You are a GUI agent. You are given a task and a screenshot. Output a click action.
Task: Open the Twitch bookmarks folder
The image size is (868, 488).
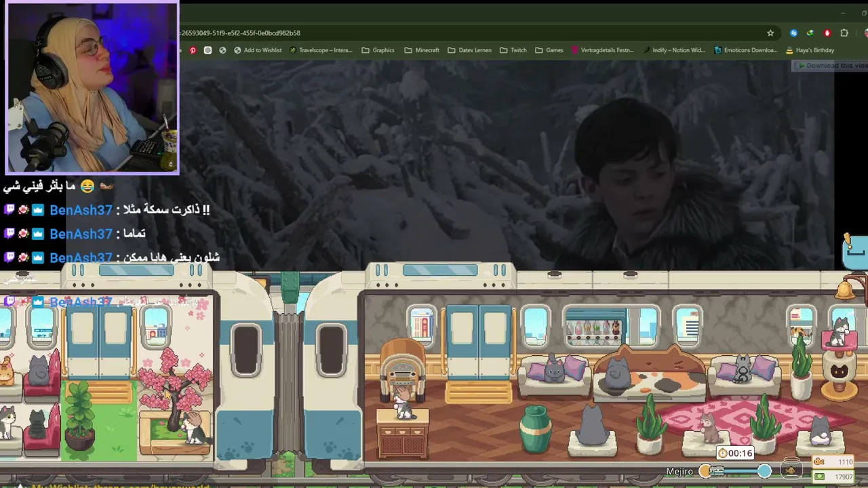tap(513, 50)
